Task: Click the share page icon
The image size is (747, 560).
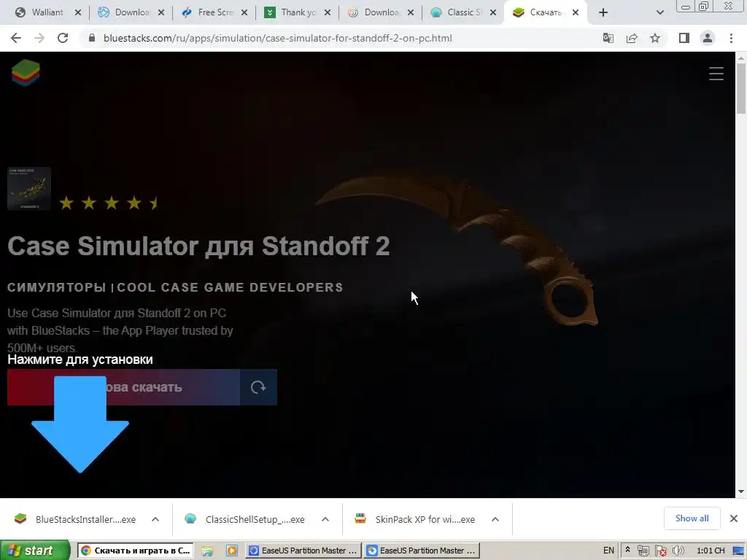Action: [x=632, y=38]
